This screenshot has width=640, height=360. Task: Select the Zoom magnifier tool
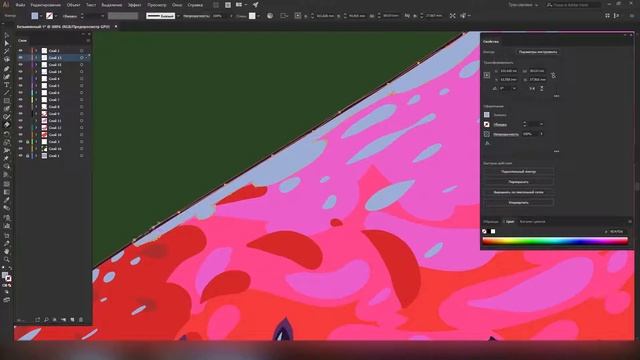[7, 260]
